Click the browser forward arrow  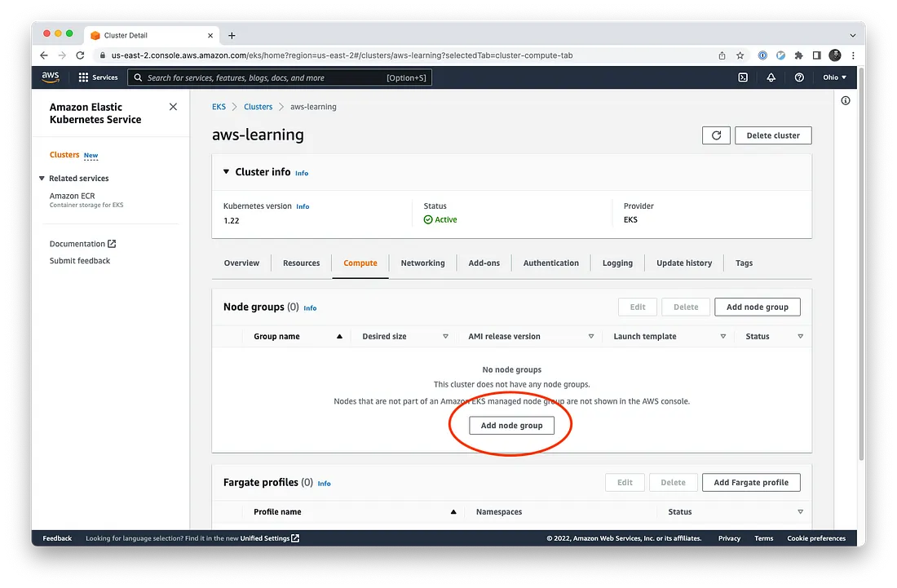pos(62,55)
